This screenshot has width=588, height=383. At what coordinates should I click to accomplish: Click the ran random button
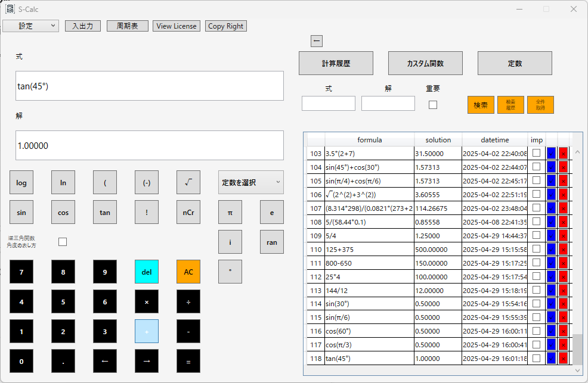[x=272, y=242]
